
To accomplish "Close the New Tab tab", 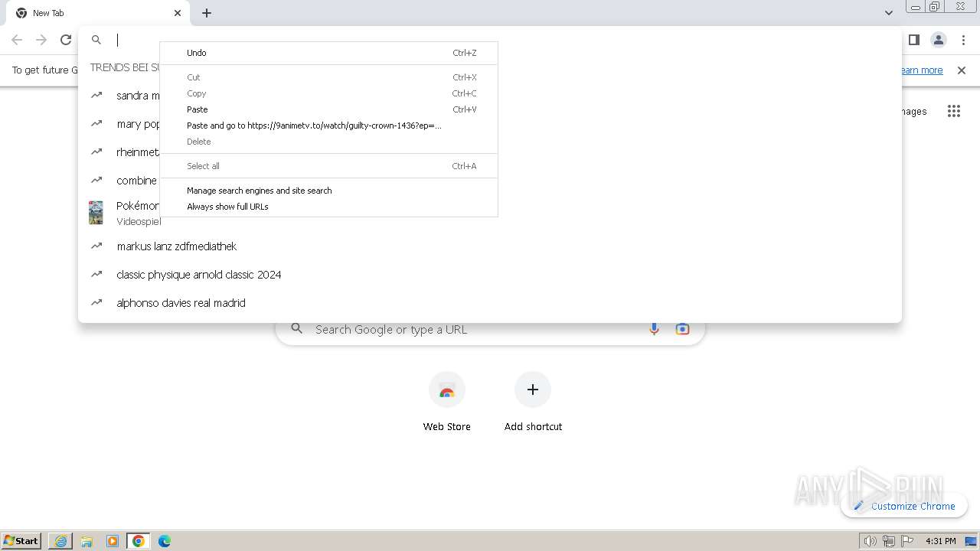I will coord(177,13).
